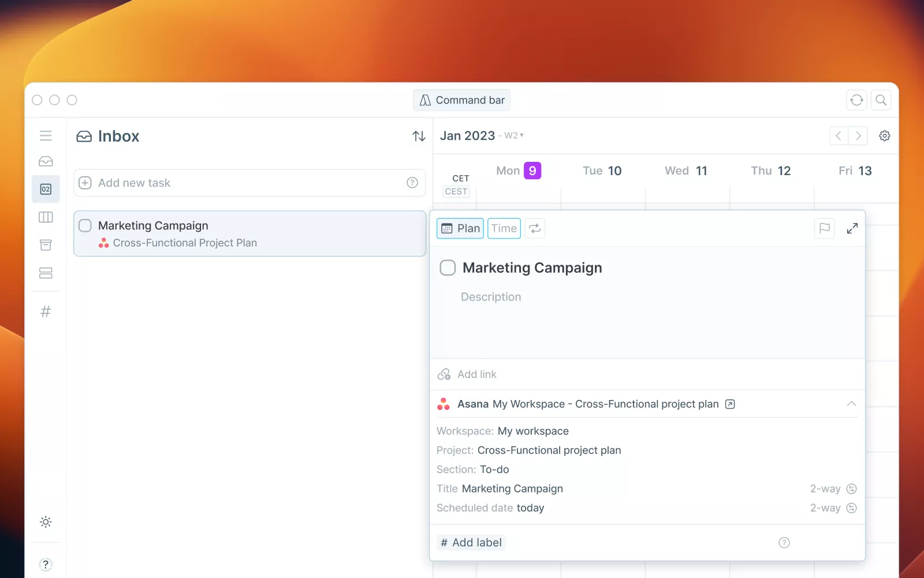Screen dimensions: 924x578
Task: Mark Marketing Campaign complete in detail panel
Action: pos(448,268)
